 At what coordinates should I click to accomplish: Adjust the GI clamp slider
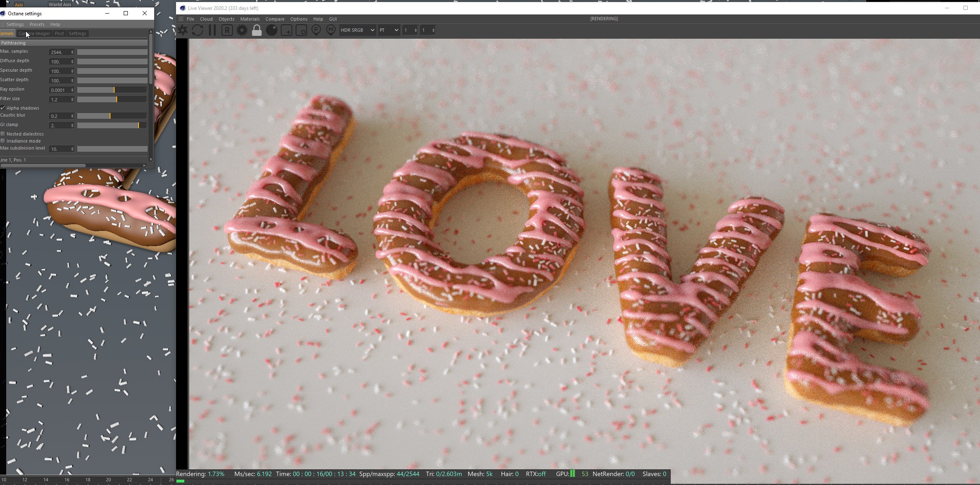[x=138, y=125]
